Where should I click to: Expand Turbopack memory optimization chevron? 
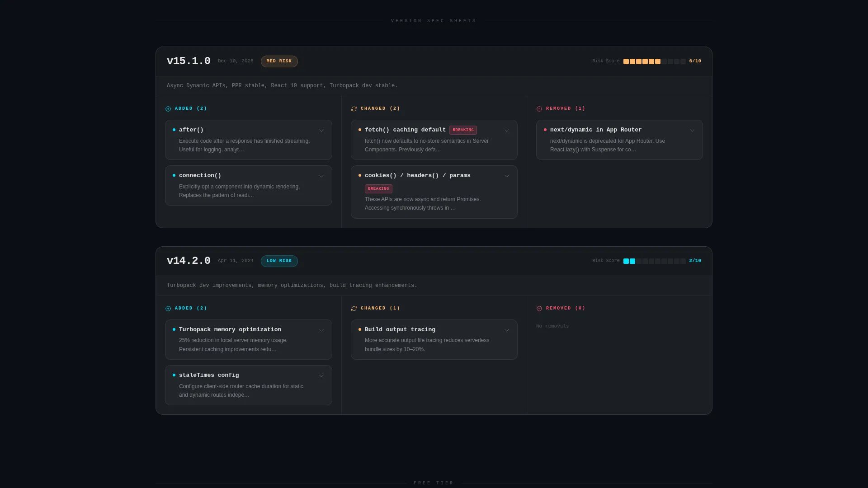click(x=321, y=330)
